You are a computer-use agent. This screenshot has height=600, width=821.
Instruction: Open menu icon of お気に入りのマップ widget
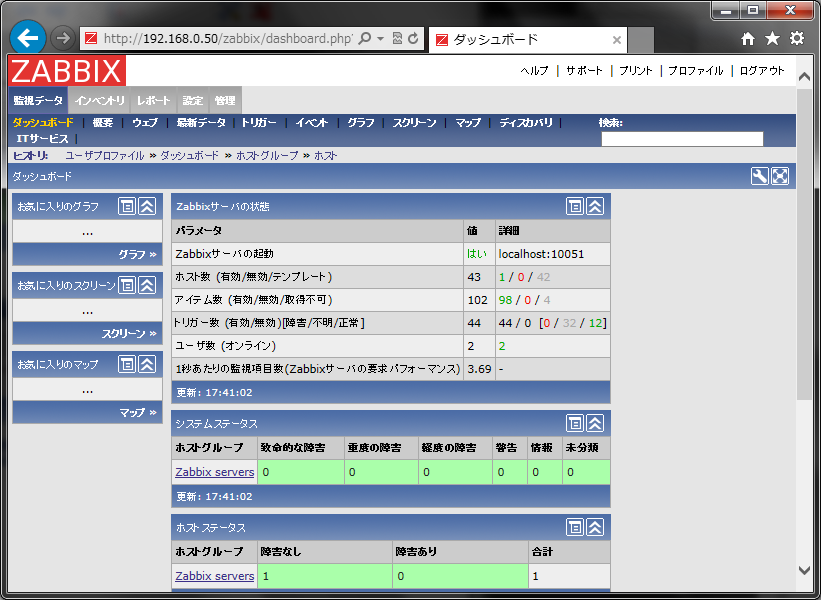[x=127, y=364]
